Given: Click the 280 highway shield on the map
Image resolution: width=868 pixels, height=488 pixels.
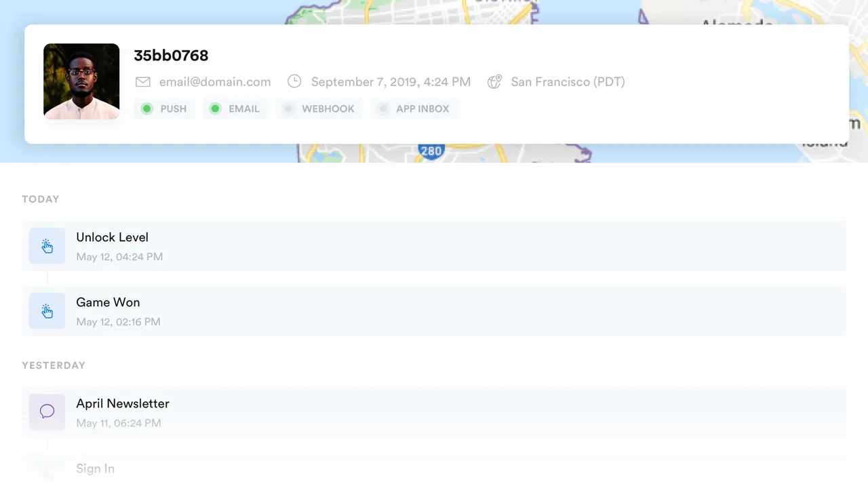Looking at the screenshot, I should [x=431, y=152].
